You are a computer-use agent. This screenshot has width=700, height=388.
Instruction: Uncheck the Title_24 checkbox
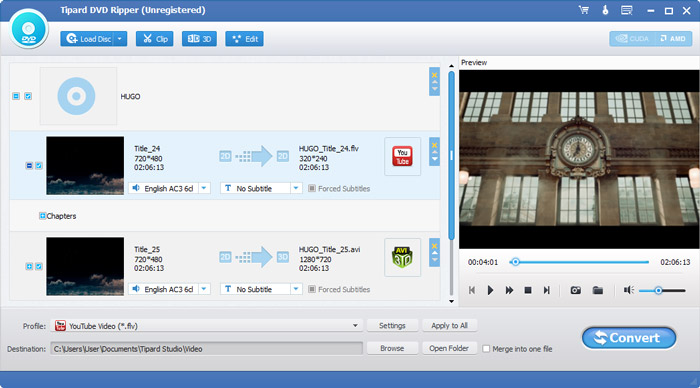(39, 166)
